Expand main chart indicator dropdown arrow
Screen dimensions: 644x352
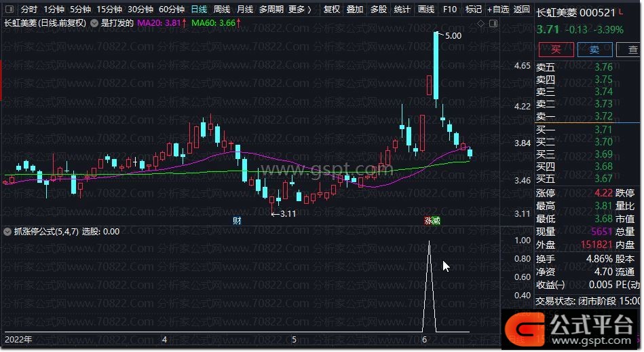pyautogui.click(x=94, y=23)
